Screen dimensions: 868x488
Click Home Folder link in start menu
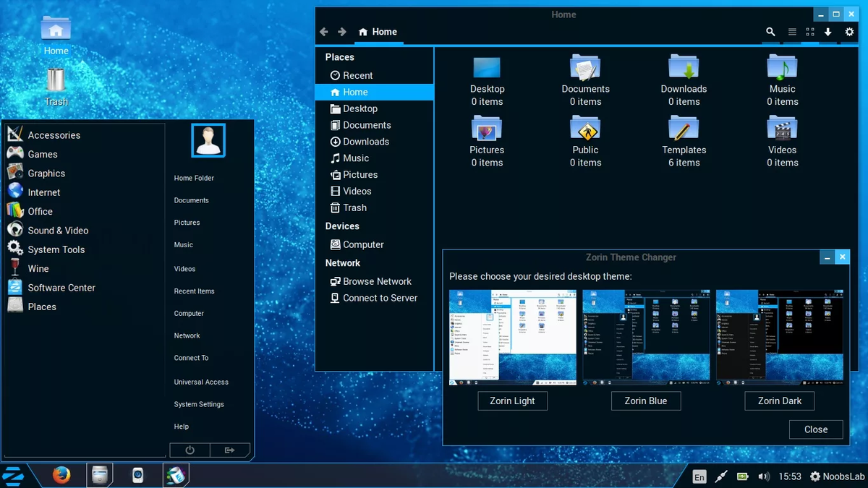coord(194,178)
